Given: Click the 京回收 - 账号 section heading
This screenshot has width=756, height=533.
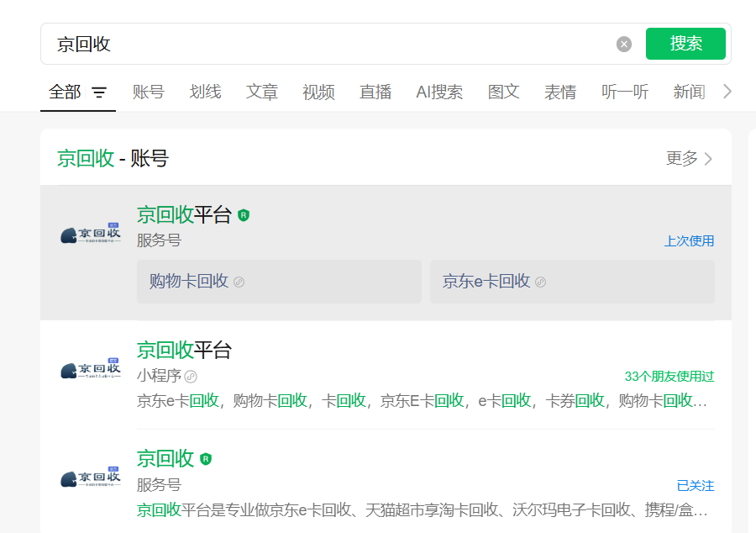Looking at the screenshot, I should pos(113,158).
